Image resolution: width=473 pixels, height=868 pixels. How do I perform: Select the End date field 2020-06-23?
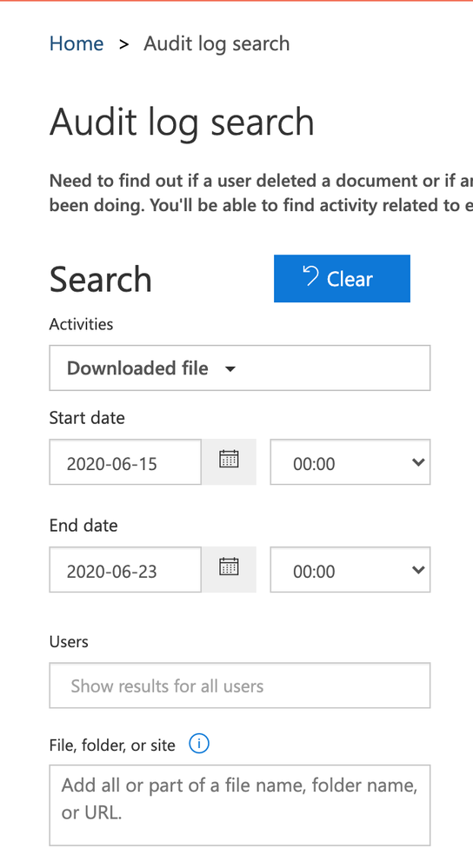[125, 570]
